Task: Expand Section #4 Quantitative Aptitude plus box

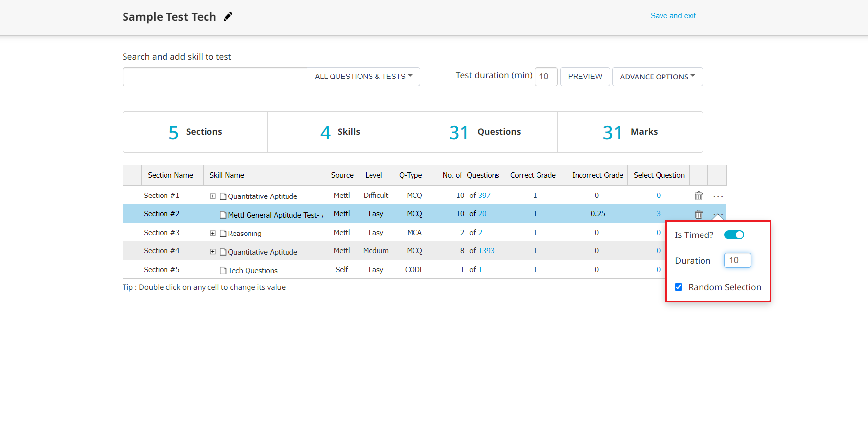Action: [213, 252]
